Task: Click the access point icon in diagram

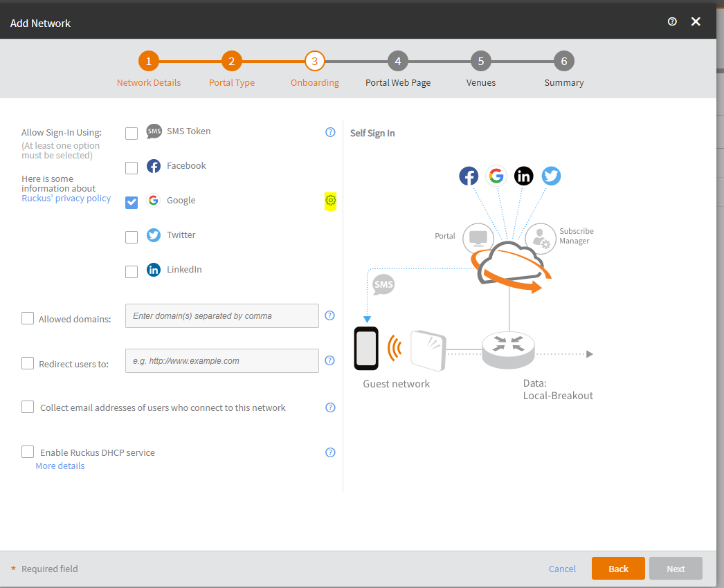Action: 428,350
